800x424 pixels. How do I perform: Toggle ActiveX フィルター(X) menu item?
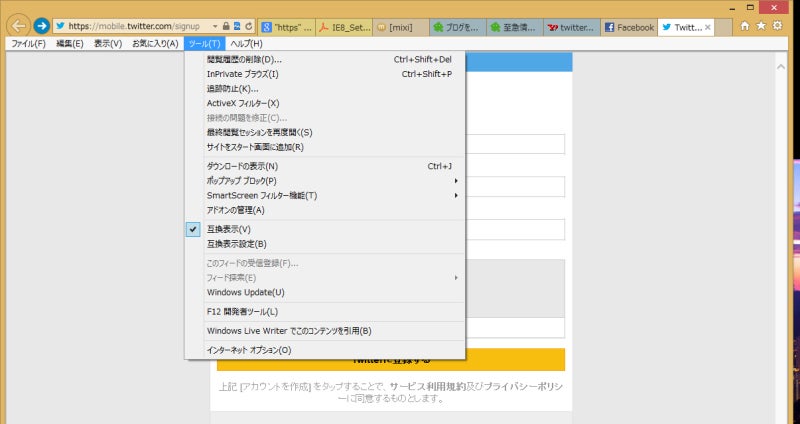click(243, 103)
